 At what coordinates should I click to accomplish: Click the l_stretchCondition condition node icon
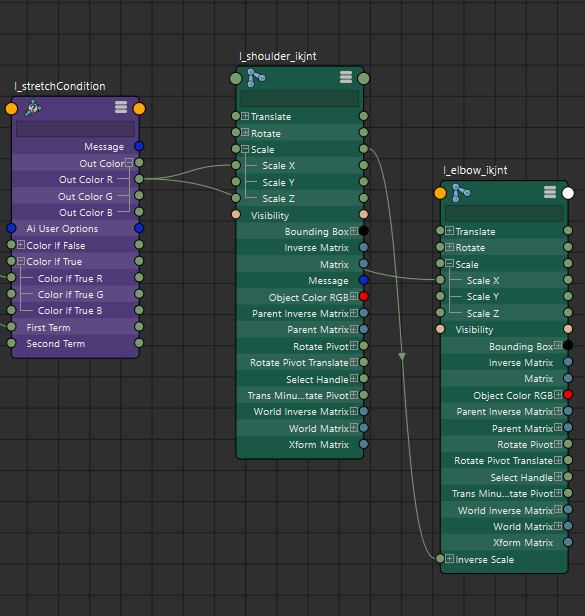tap(33, 108)
